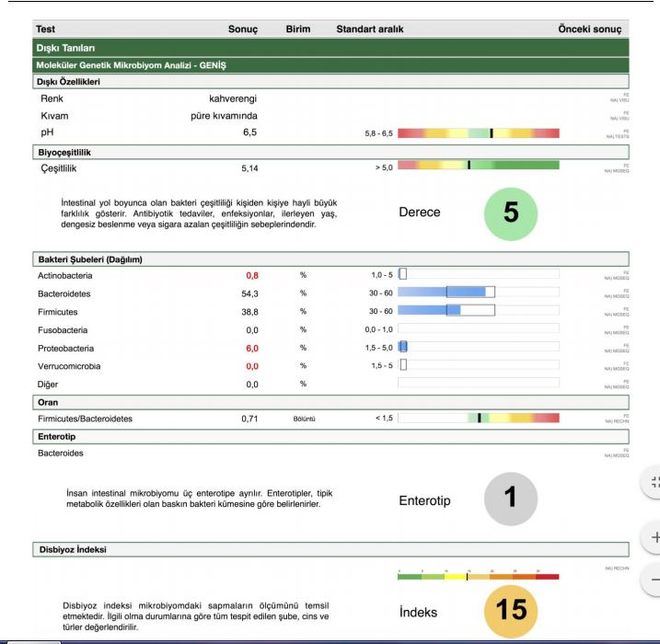Click the diversity result '5,14'

click(x=249, y=168)
